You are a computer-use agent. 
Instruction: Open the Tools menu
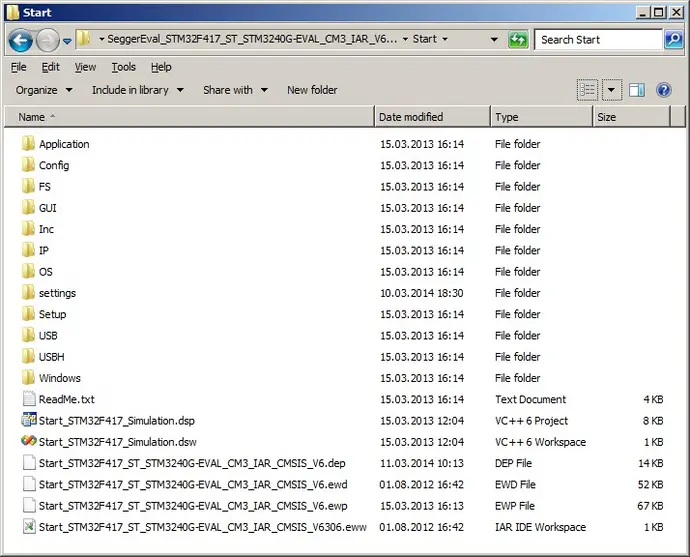click(123, 67)
